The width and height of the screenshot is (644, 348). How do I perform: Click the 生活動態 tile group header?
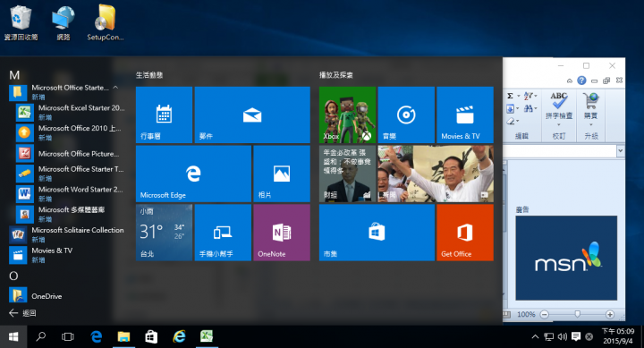point(149,75)
